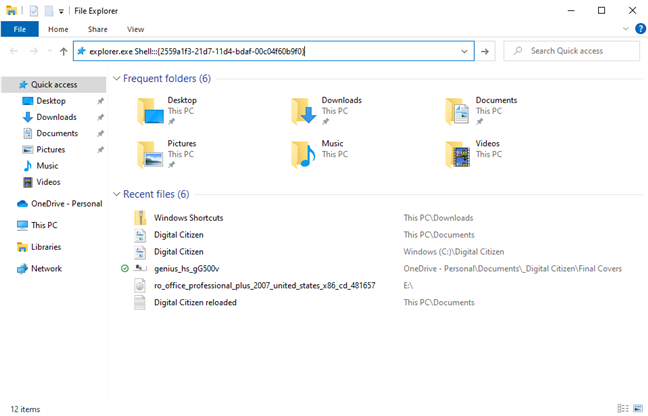Select the Pictures frequent folder icon
Screen dimensions: 648x416
click(150, 155)
